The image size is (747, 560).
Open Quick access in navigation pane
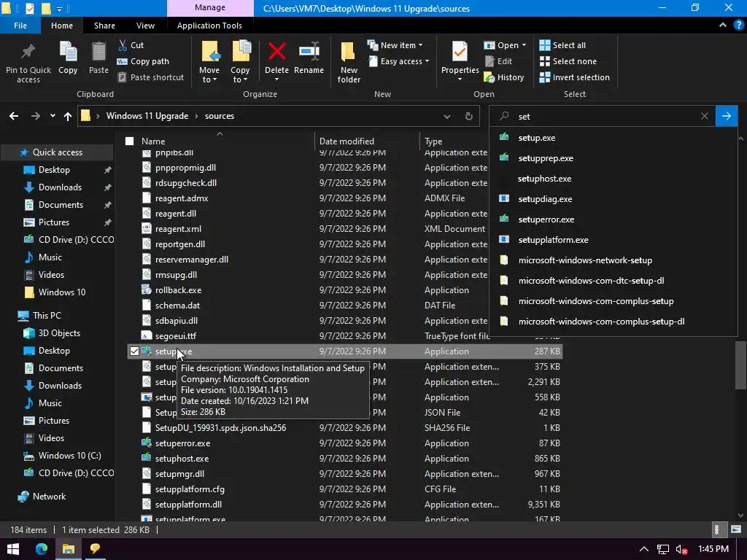[58, 152]
